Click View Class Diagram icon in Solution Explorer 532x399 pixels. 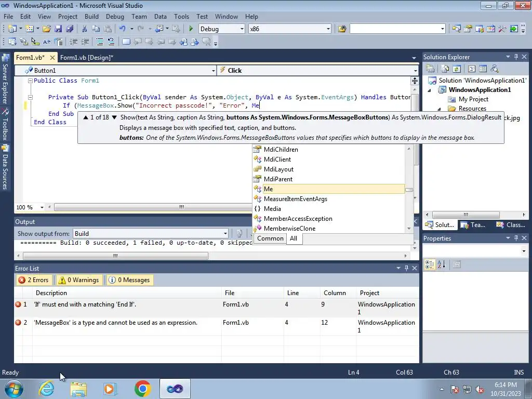pos(495,69)
